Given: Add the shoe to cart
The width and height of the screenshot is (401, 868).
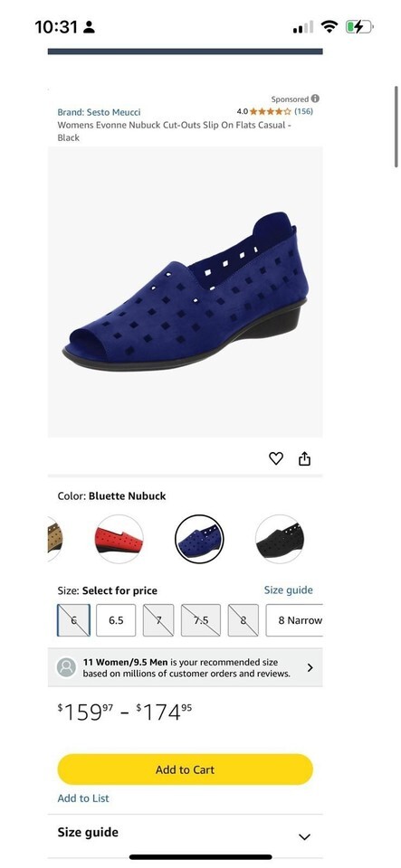Looking at the screenshot, I should tap(185, 769).
